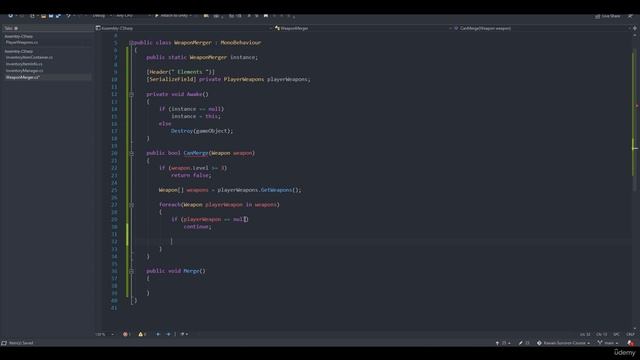
Task: Click the previous issue arrow in editor footer
Action: [158, 334]
